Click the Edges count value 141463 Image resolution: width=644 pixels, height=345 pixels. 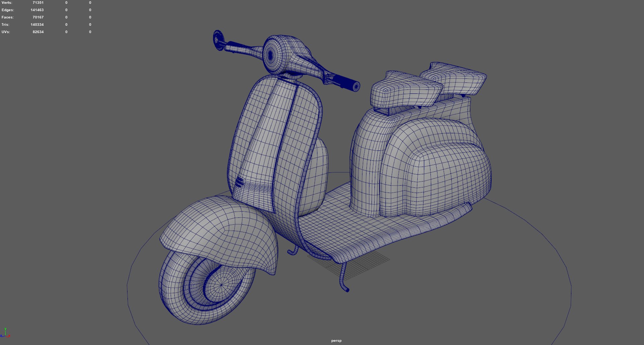click(x=37, y=10)
